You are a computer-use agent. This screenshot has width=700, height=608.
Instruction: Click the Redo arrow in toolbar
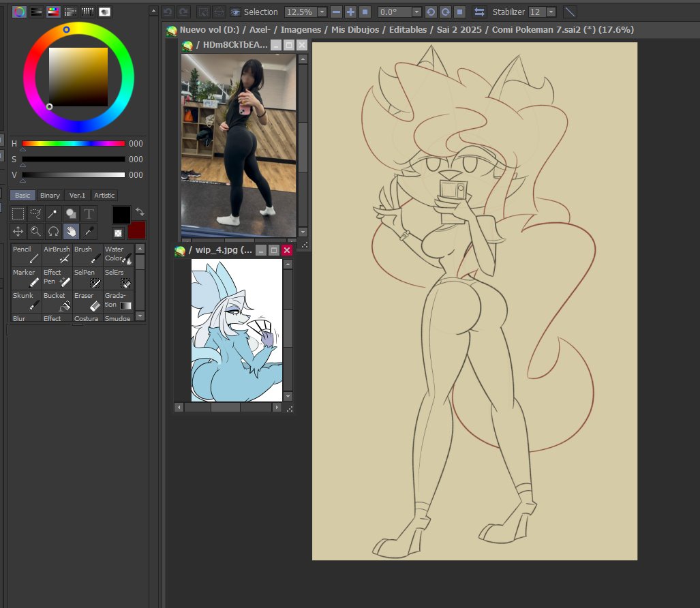pyautogui.click(x=183, y=12)
